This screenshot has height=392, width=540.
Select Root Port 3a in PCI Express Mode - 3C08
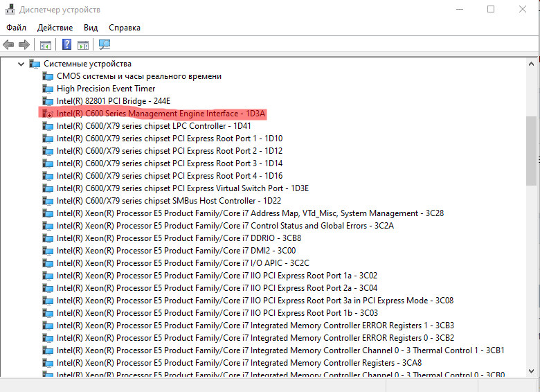click(255, 301)
